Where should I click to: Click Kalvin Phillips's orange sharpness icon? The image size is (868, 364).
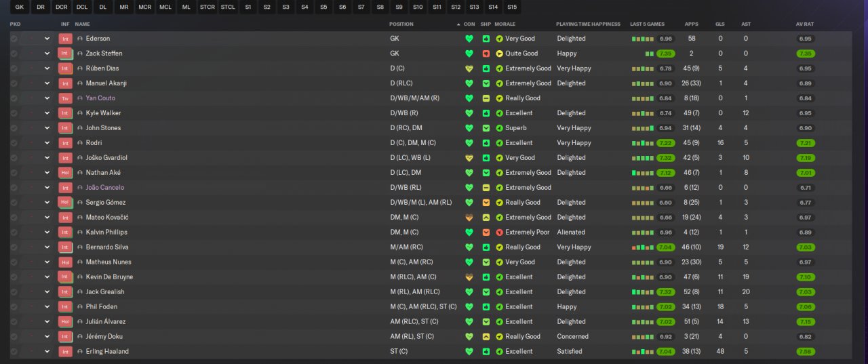click(x=486, y=232)
